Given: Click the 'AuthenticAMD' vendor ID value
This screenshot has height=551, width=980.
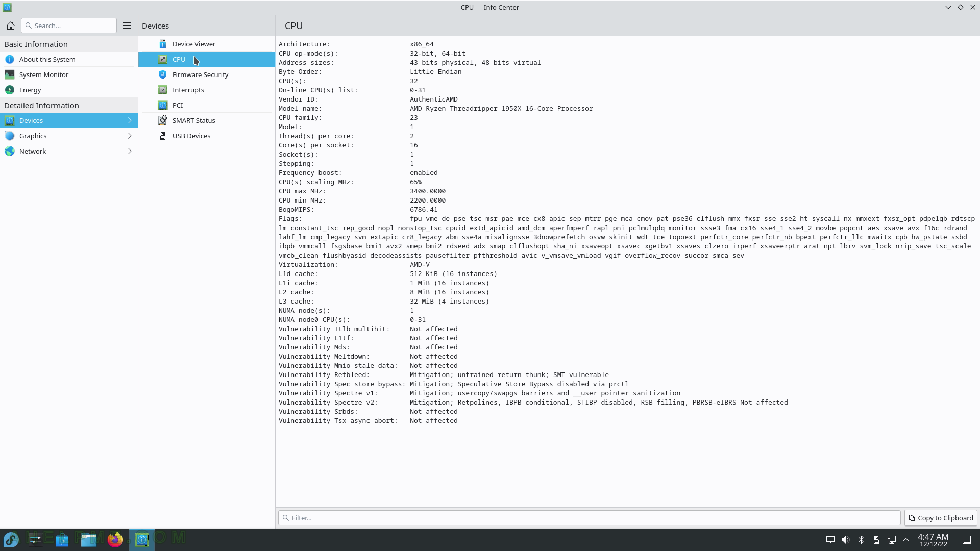Looking at the screenshot, I should click(x=434, y=99).
